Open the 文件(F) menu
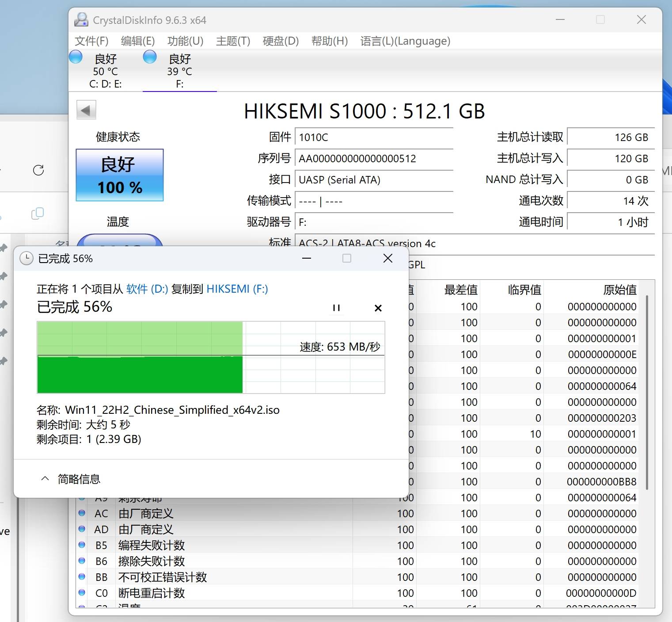The width and height of the screenshot is (672, 622). click(x=91, y=41)
